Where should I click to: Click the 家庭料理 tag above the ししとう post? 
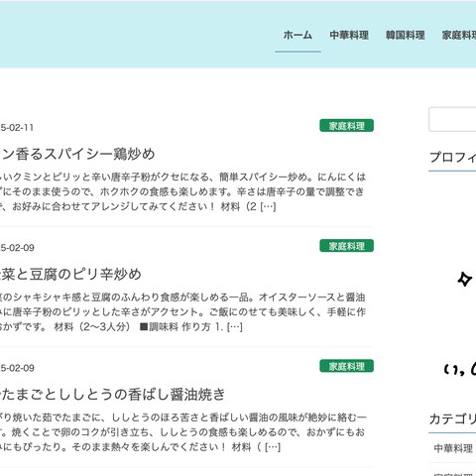point(346,366)
